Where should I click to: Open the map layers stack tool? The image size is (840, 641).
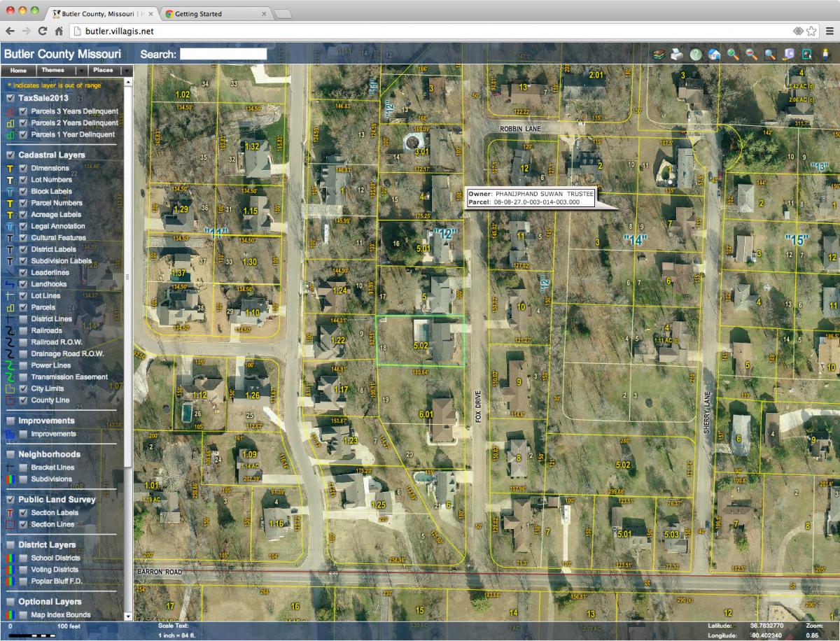tap(659, 55)
